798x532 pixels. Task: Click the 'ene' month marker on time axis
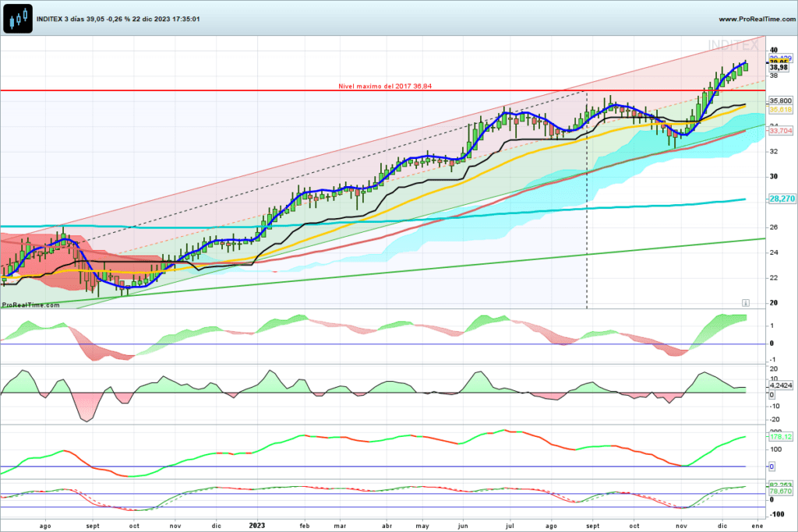click(757, 526)
